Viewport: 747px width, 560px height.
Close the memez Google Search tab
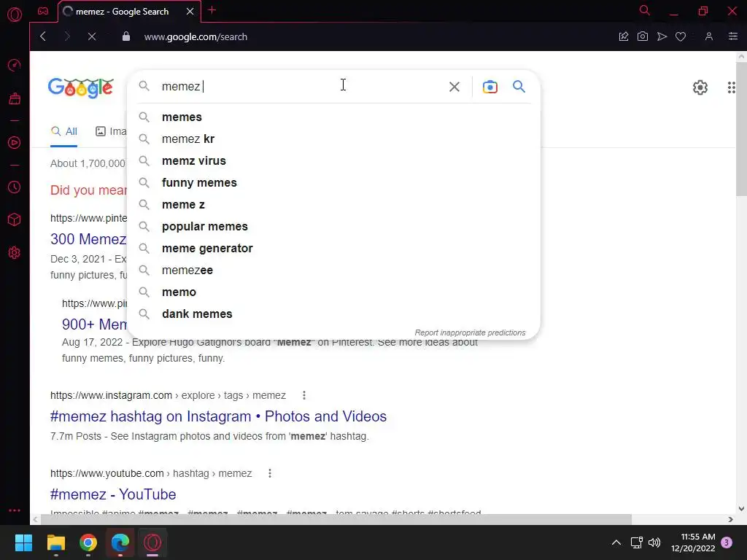[x=190, y=11]
